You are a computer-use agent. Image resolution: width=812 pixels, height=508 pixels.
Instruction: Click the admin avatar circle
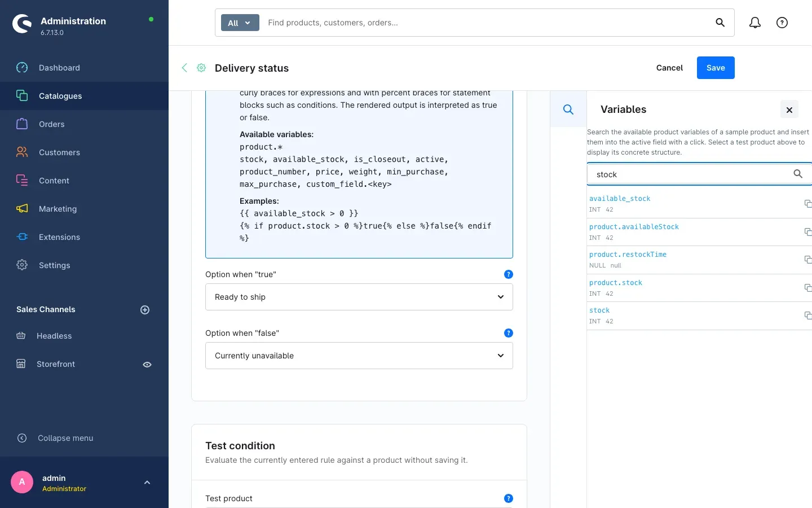pyautogui.click(x=22, y=482)
